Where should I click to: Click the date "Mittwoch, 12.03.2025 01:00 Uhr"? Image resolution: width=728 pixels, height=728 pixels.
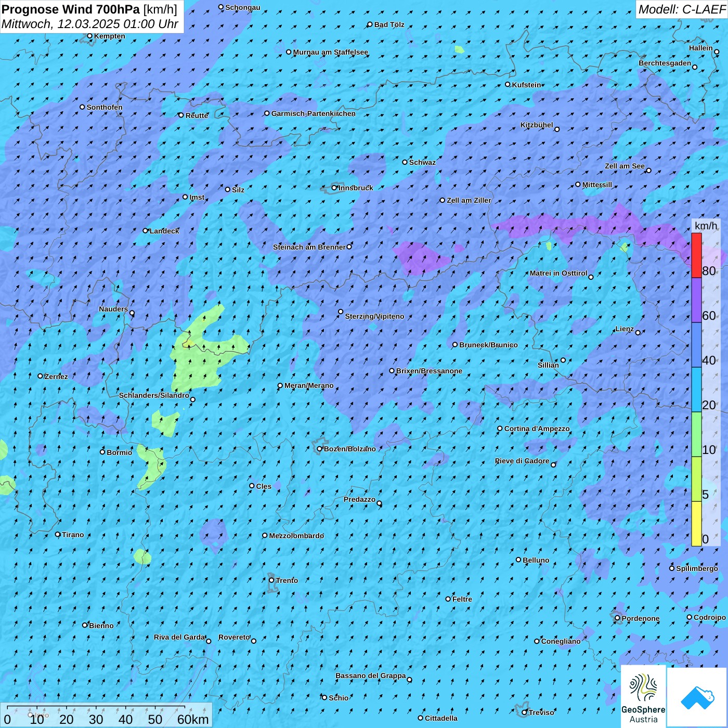(x=90, y=24)
